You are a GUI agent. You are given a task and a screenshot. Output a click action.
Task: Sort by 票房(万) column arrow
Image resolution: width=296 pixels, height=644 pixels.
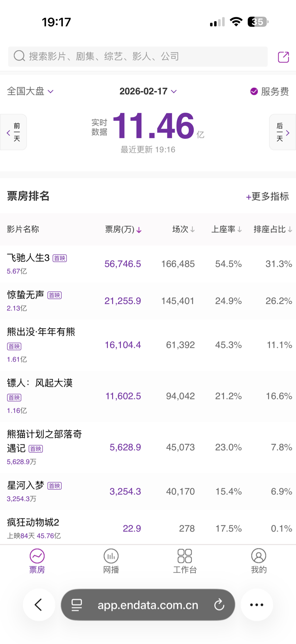tap(139, 230)
